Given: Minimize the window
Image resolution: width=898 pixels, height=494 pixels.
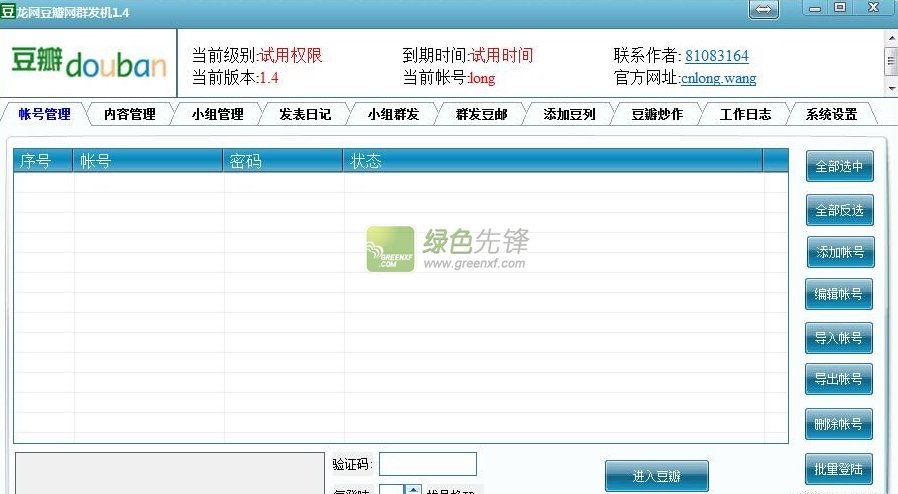Looking at the screenshot, I should (816, 8).
